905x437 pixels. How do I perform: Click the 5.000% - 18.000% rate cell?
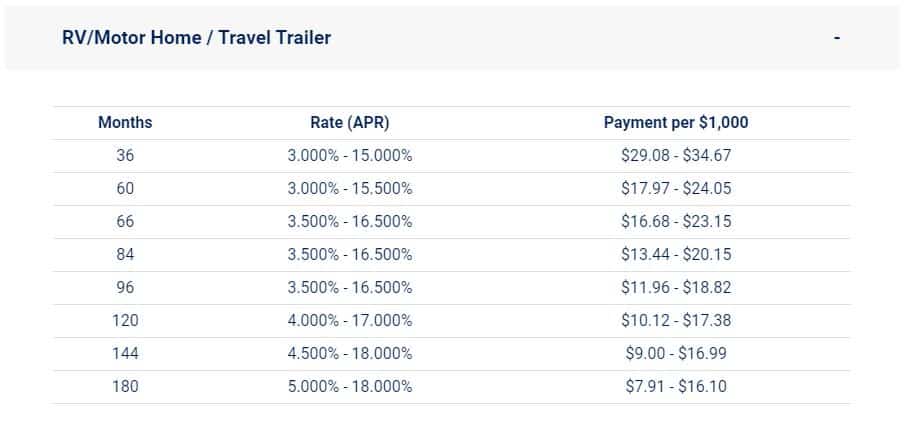[x=350, y=386]
